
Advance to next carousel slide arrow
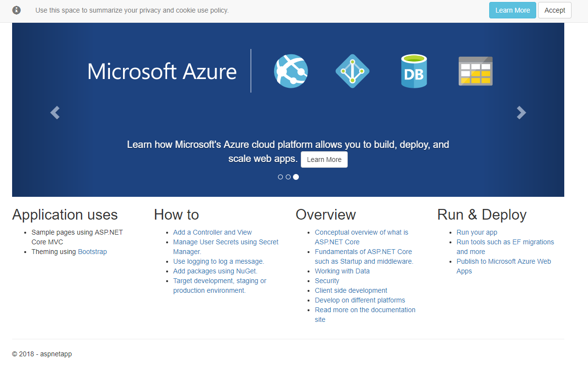tap(521, 112)
